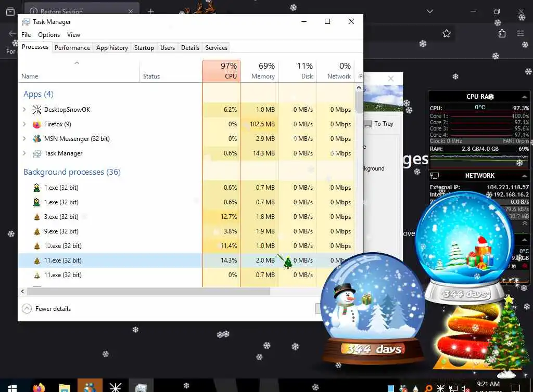The height and width of the screenshot is (392, 533).
Task: Open the Windows Start button
Action: click(x=12, y=388)
